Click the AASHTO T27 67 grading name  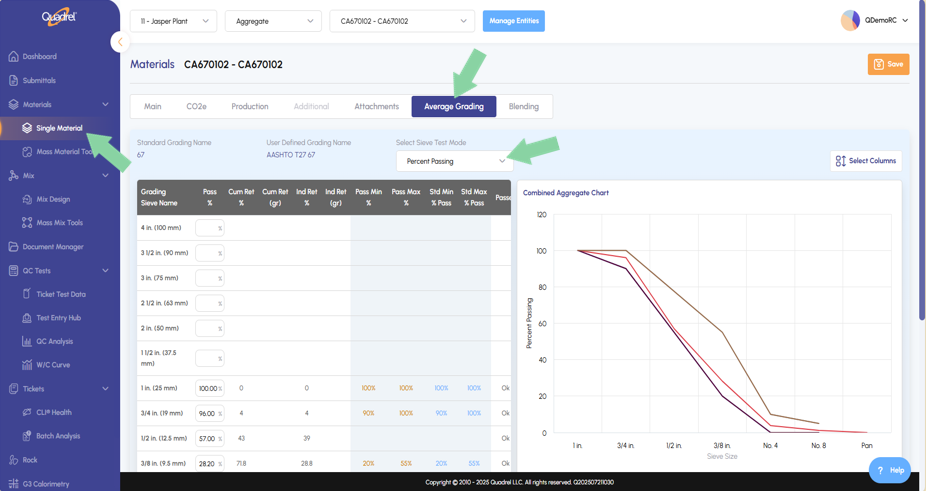coord(291,155)
